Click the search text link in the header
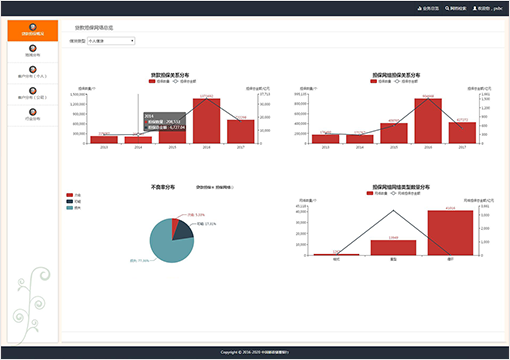This screenshot has width=510, height=360. point(458,8)
